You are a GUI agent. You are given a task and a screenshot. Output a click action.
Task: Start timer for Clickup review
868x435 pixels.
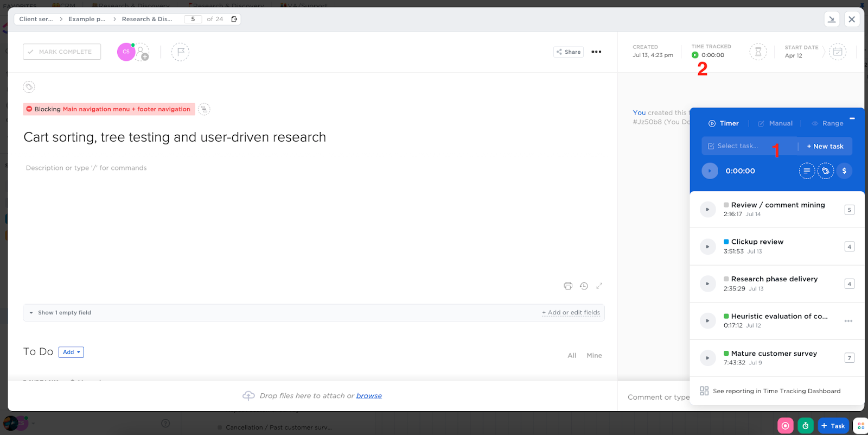[x=707, y=247]
